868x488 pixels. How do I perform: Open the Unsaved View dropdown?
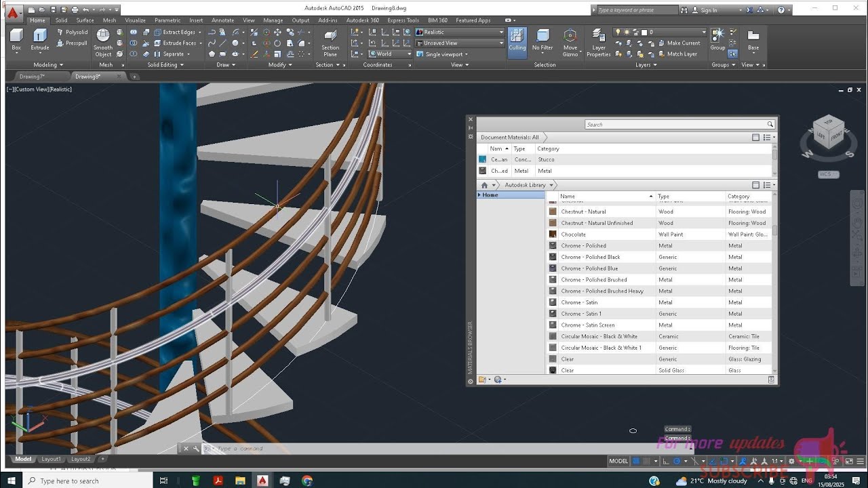[x=460, y=43]
